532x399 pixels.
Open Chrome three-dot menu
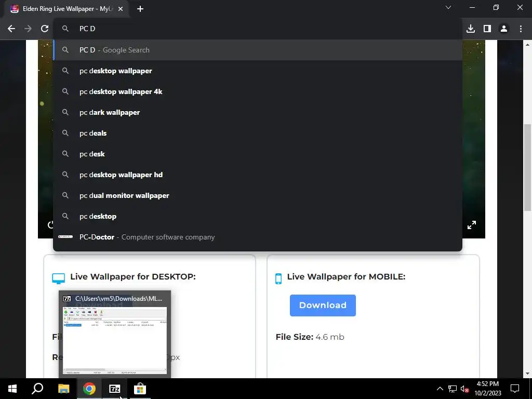click(x=521, y=29)
